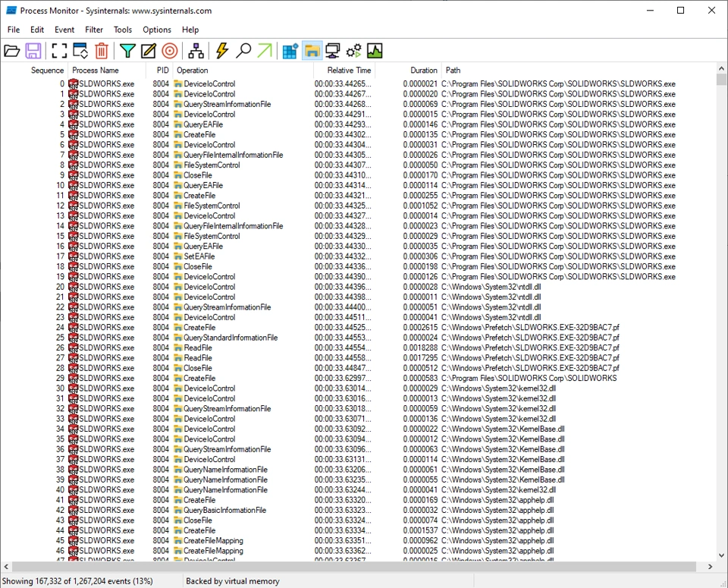This screenshot has height=588, width=728.
Task: Select sequence 45 CreateFileMapping operation
Action: (x=214, y=541)
